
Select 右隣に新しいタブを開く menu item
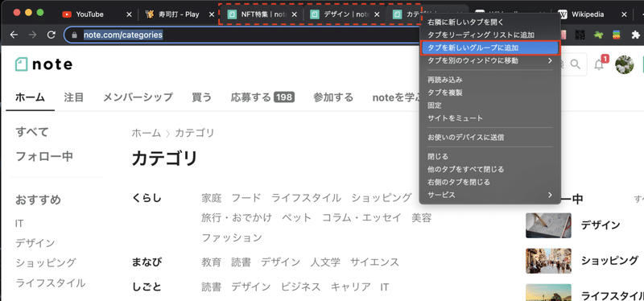tap(490, 23)
